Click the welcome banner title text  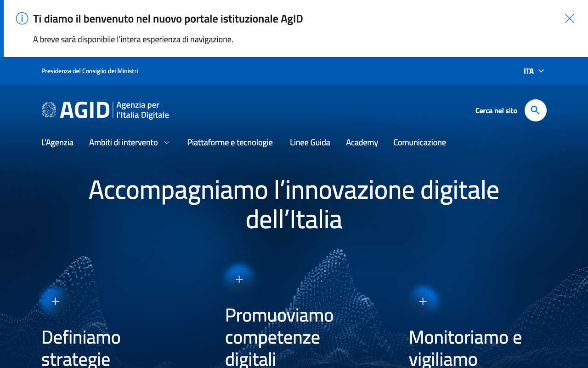coord(168,19)
